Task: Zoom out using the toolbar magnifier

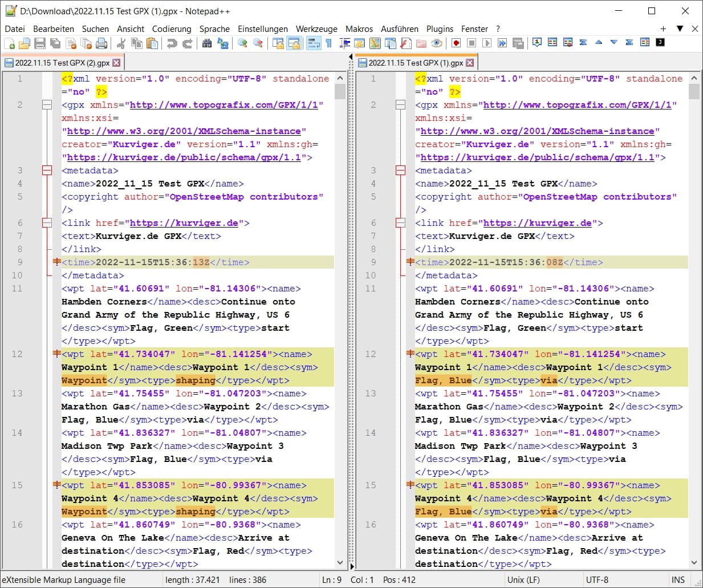Action: pyautogui.click(x=258, y=43)
